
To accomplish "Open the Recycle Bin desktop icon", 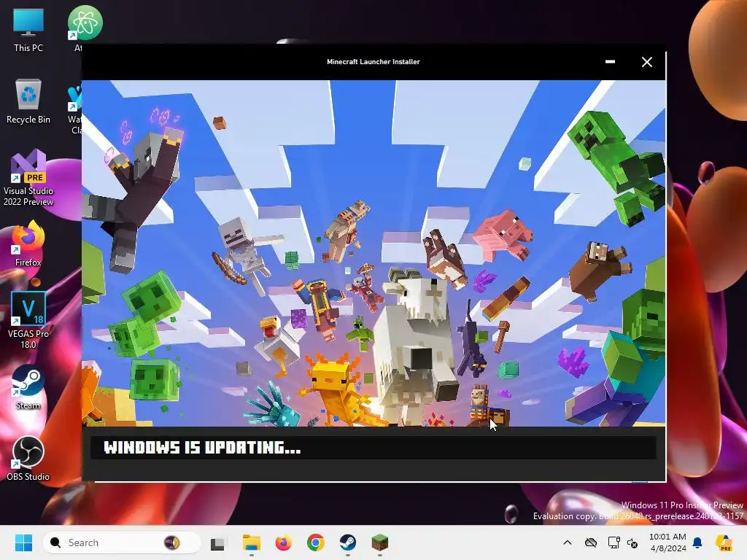I will (x=28, y=101).
